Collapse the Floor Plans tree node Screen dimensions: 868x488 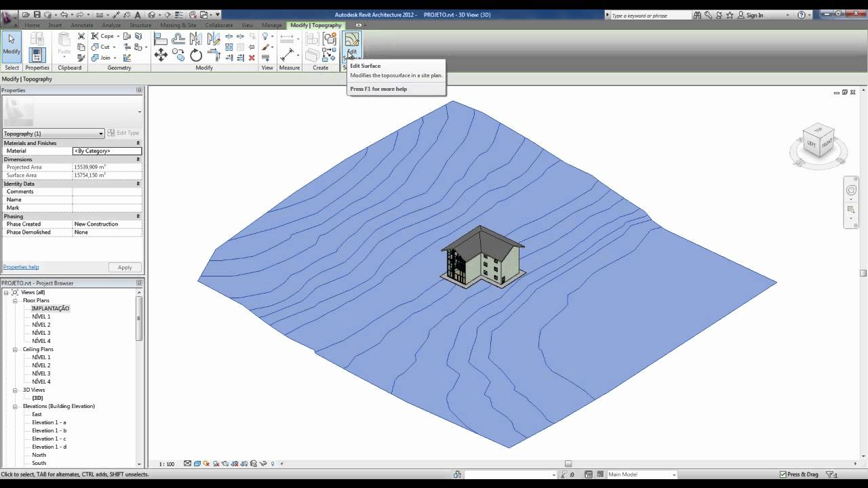click(15, 300)
